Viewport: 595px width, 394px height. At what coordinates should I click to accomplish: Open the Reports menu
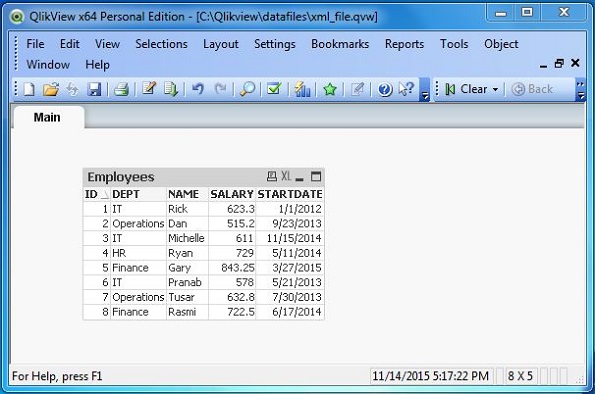tap(405, 44)
